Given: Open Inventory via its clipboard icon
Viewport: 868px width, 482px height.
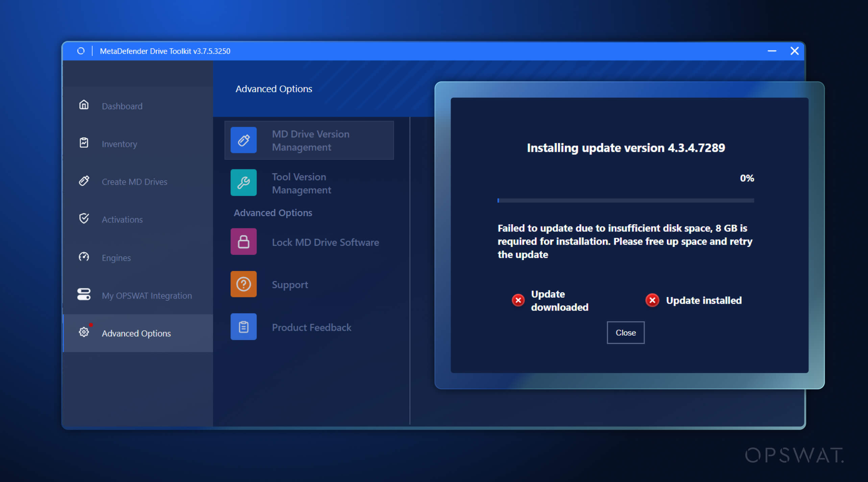Looking at the screenshot, I should pyautogui.click(x=83, y=143).
